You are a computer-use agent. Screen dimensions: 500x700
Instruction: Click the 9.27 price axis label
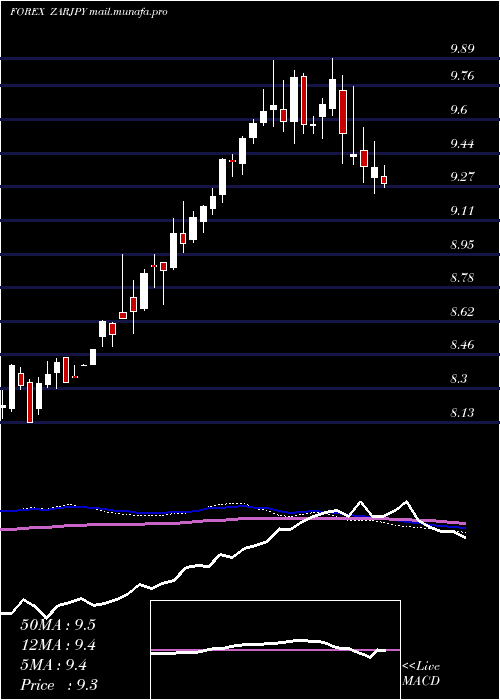tap(462, 177)
